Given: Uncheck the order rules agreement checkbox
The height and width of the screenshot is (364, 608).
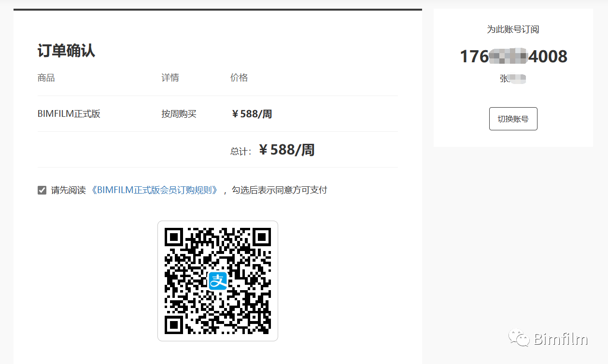Looking at the screenshot, I should pyautogui.click(x=42, y=190).
